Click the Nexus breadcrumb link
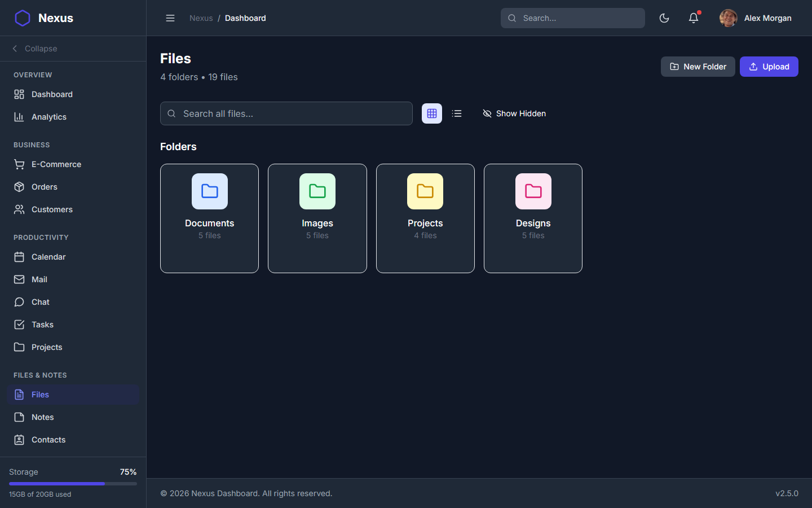 pyautogui.click(x=201, y=18)
